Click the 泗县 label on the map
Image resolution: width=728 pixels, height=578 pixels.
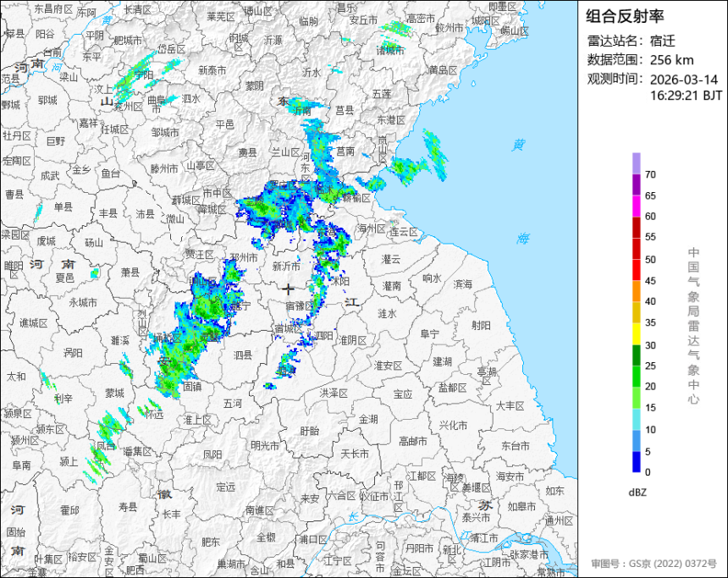click(x=242, y=355)
